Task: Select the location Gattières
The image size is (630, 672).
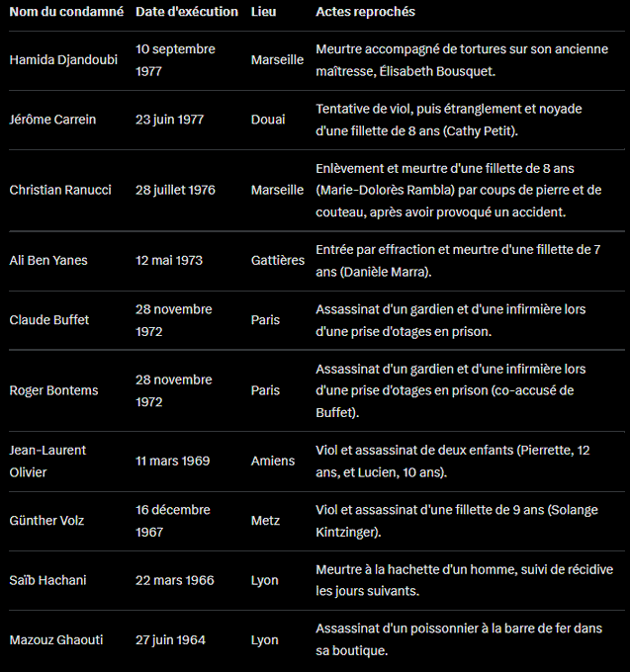Action: pyautogui.click(x=278, y=261)
